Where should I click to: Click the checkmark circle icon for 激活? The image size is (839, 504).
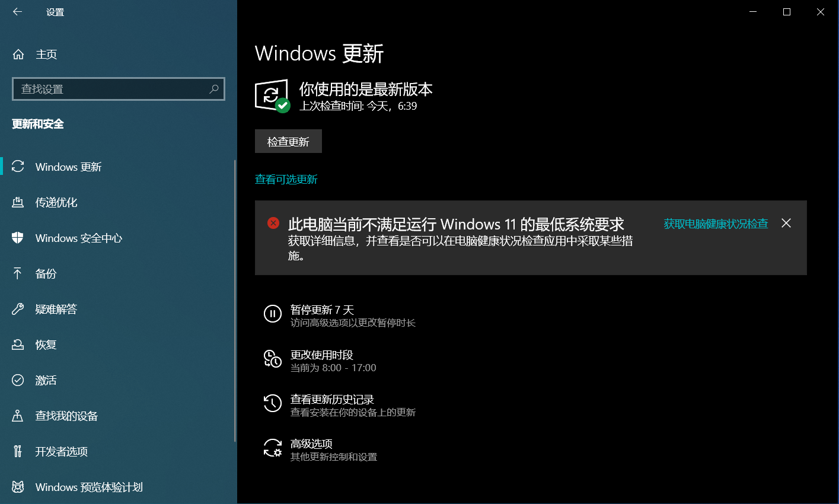coord(18,380)
